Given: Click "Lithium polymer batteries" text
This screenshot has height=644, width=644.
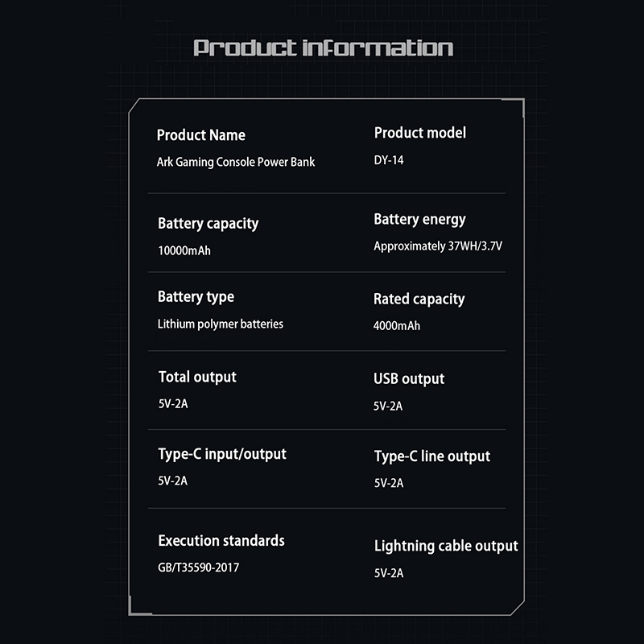Looking at the screenshot, I should click(220, 324).
